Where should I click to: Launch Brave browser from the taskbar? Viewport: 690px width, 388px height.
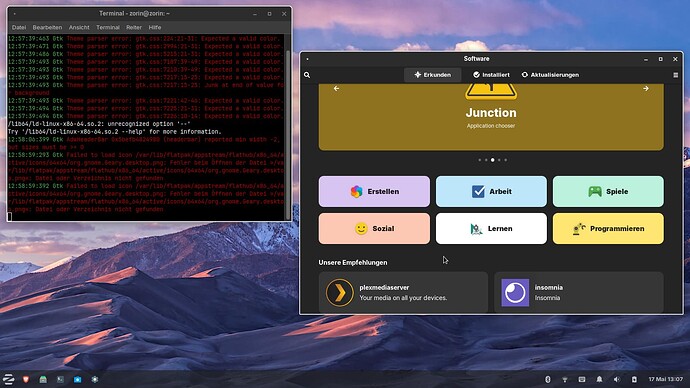tap(26, 379)
